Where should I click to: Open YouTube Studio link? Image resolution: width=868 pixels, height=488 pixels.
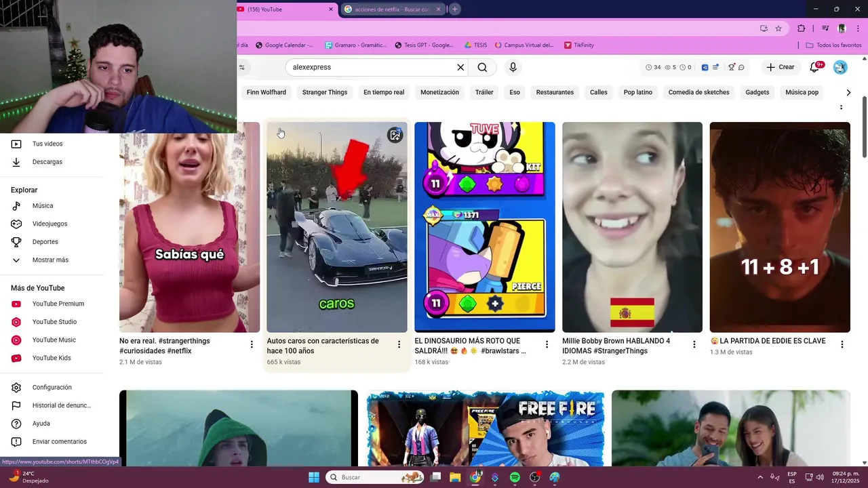click(x=53, y=322)
